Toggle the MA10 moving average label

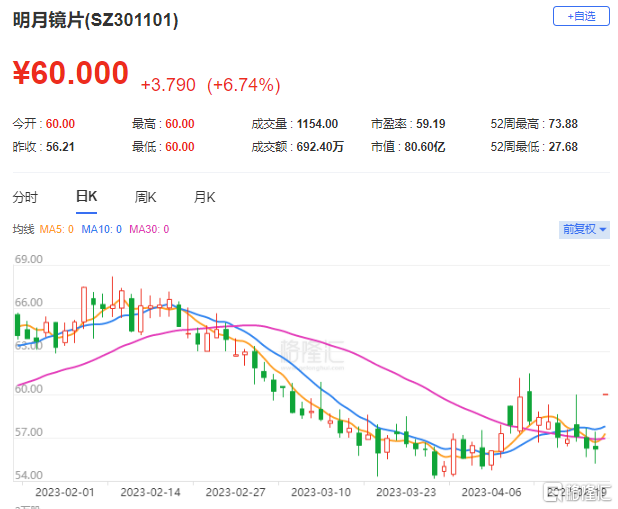point(102,229)
